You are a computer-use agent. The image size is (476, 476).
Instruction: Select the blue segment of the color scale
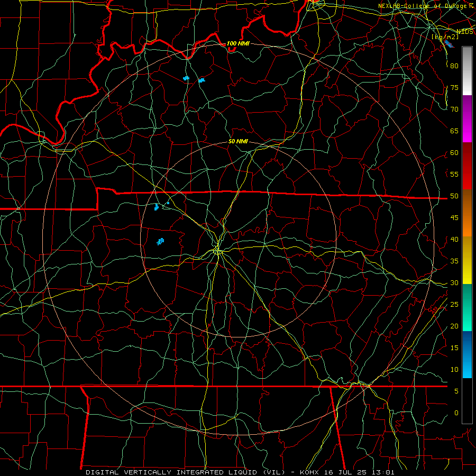(467, 354)
